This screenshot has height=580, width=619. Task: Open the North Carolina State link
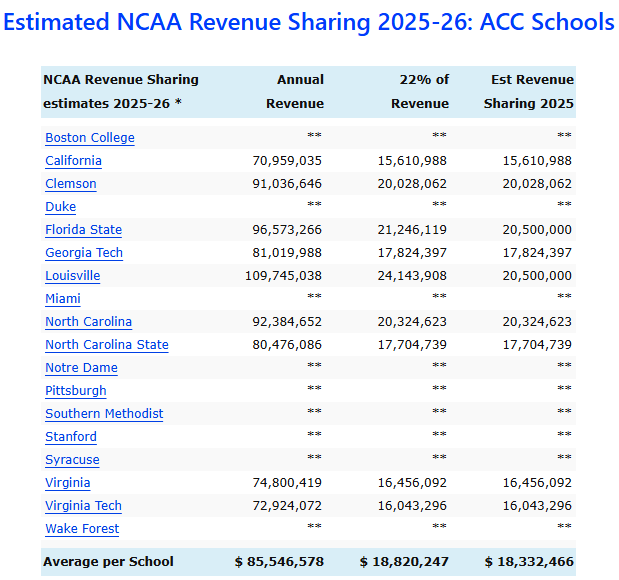coord(107,345)
